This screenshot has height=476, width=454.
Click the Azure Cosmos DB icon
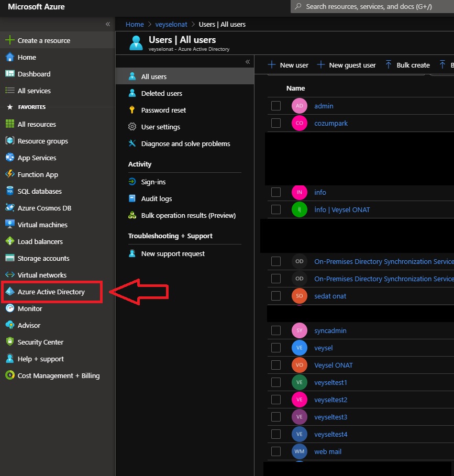pos(10,208)
